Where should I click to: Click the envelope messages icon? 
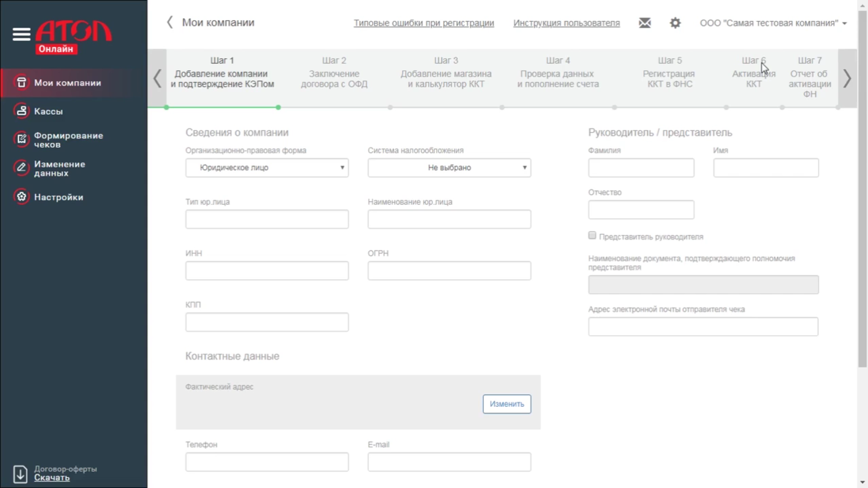tap(645, 23)
